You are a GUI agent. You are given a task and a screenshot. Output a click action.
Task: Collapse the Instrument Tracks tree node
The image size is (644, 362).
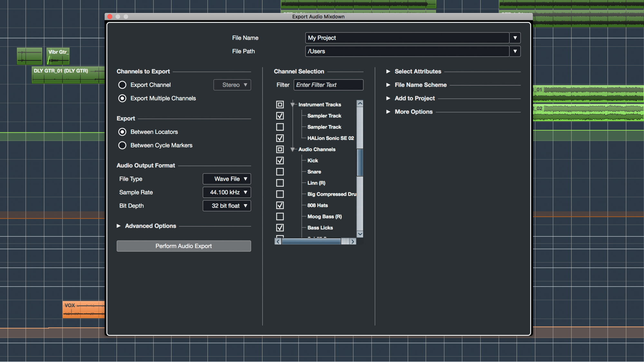(x=293, y=105)
